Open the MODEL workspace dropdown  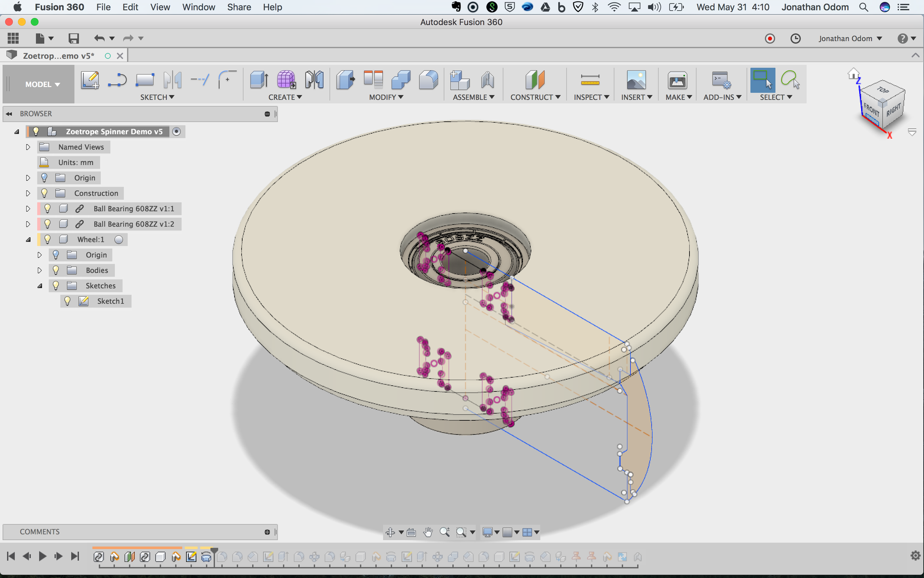tap(42, 84)
